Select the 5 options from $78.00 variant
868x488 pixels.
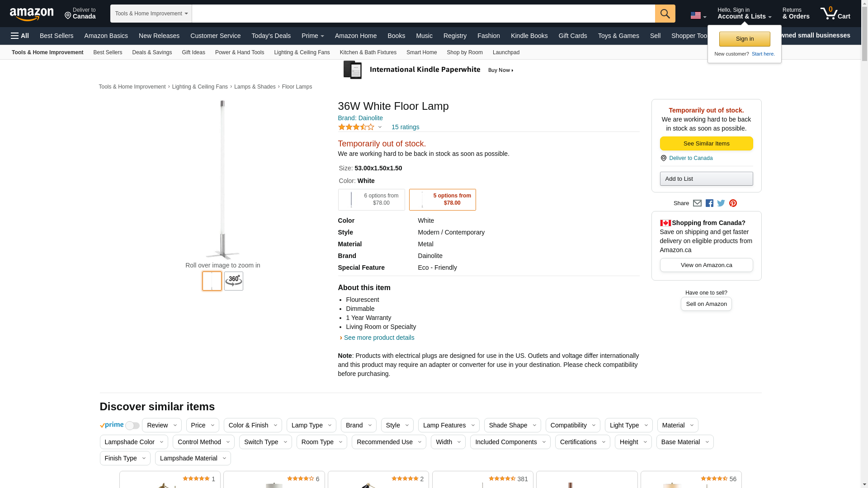click(x=442, y=200)
